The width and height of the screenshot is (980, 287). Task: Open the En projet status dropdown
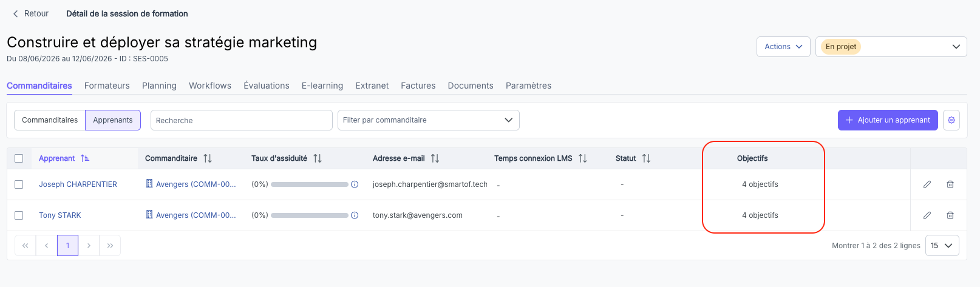[x=891, y=47]
